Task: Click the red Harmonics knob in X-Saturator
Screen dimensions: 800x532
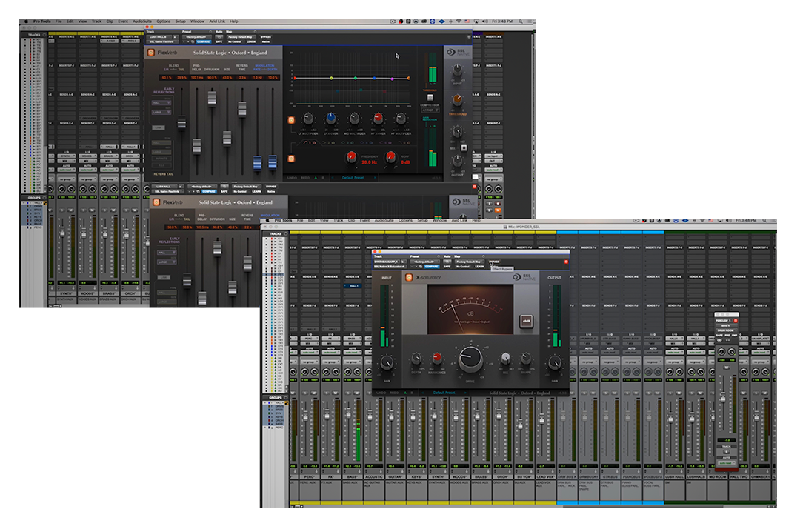Action: [x=437, y=358]
